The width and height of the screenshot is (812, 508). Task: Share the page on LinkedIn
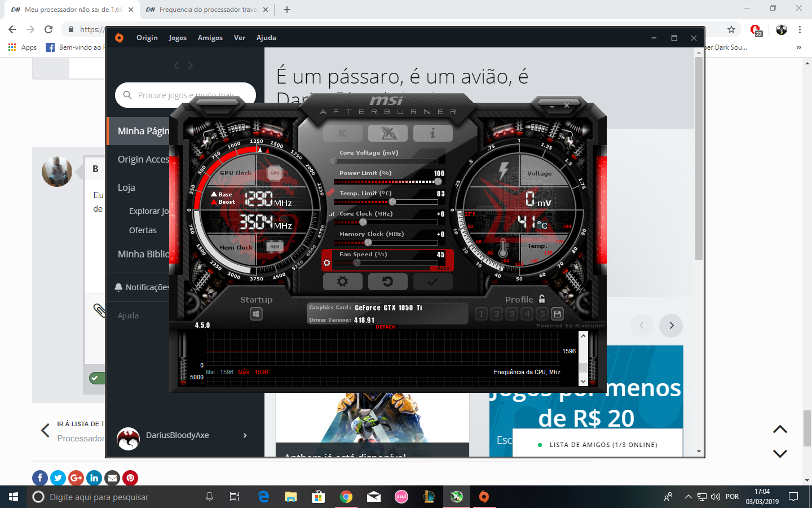pos(94,478)
